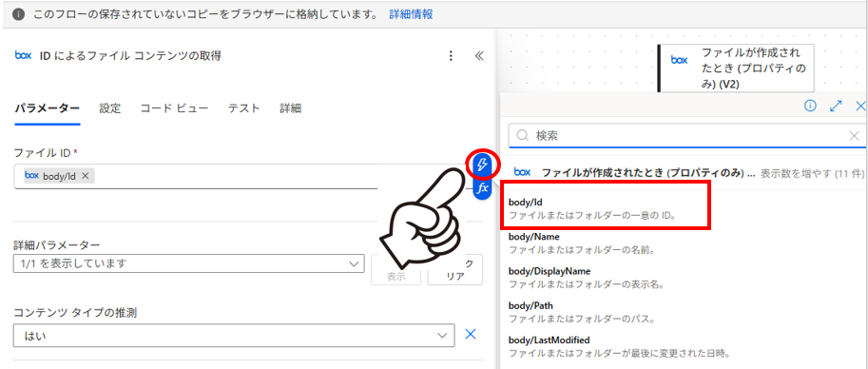The image size is (868, 369).
Task: Clear the search field
Action: [x=855, y=136]
